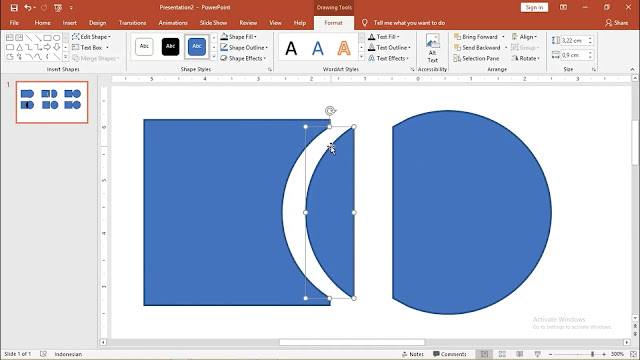This screenshot has width=640, height=360.
Task: Open the Text Effects dropdown
Action: tap(388, 58)
